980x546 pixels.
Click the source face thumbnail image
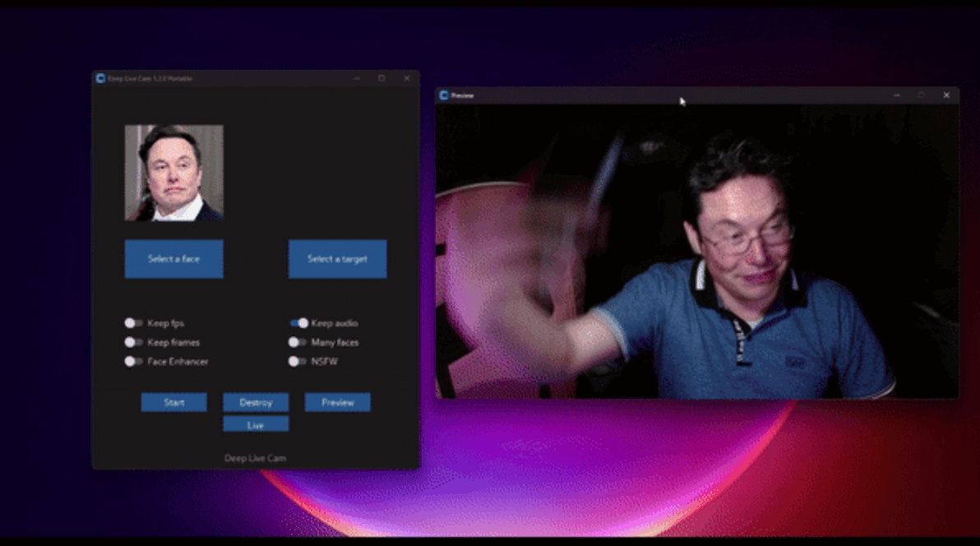click(x=173, y=173)
